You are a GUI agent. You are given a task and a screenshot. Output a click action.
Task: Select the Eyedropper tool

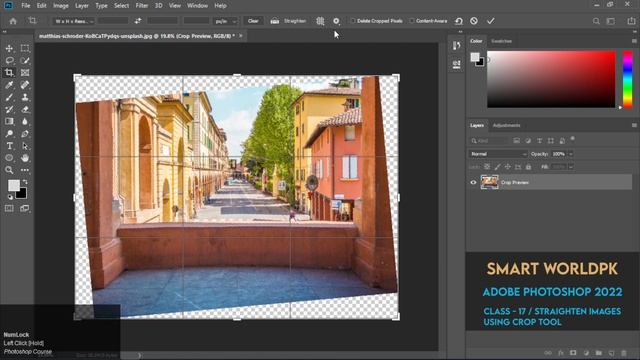point(9,85)
